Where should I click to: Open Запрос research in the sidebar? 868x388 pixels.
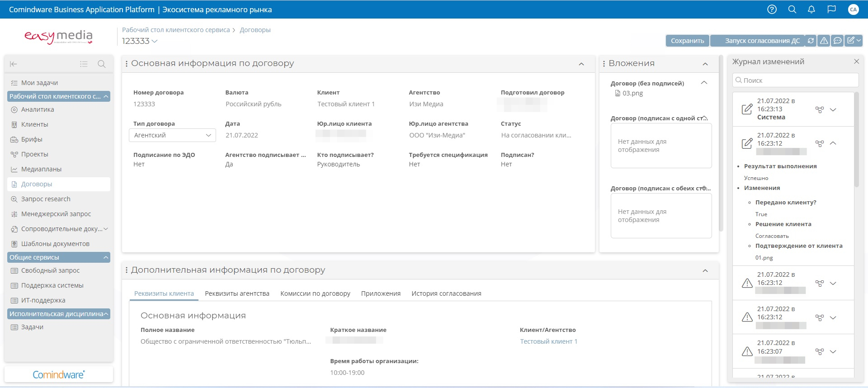[59, 199]
